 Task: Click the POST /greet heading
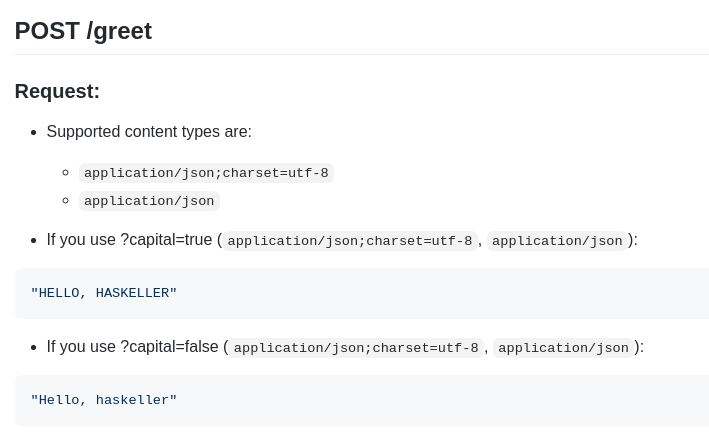(83, 31)
